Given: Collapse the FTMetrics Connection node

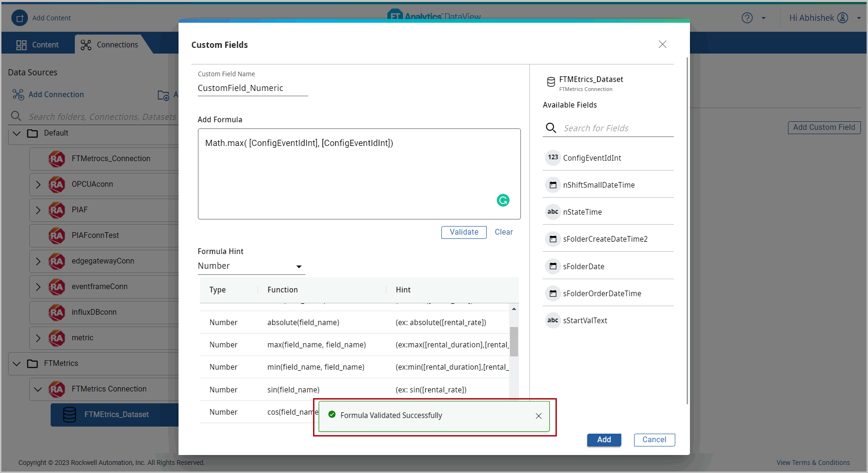Looking at the screenshot, I should coord(38,389).
